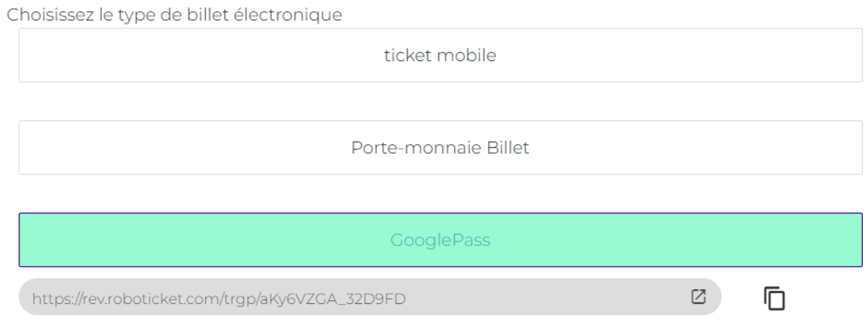The width and height of the screenshot is (868, 327).
Task: Copy the GooglePass link to clipboard
Action: [774, 298]
